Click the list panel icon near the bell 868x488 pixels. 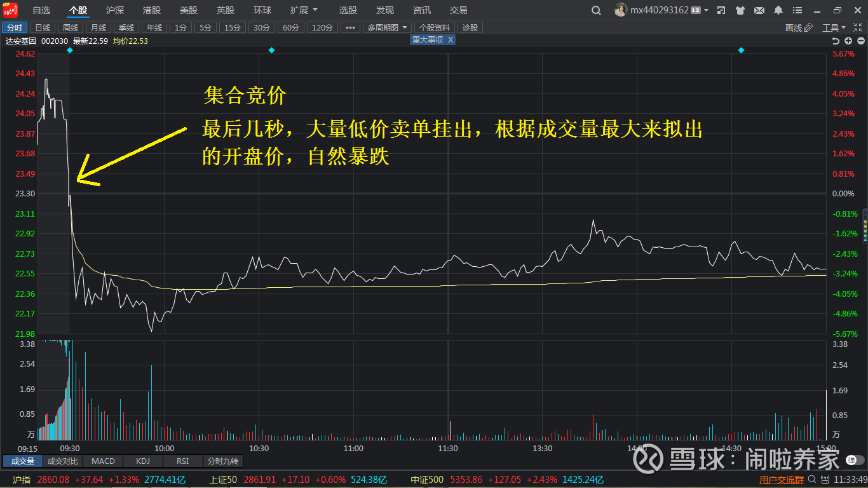tap(797, 10)
